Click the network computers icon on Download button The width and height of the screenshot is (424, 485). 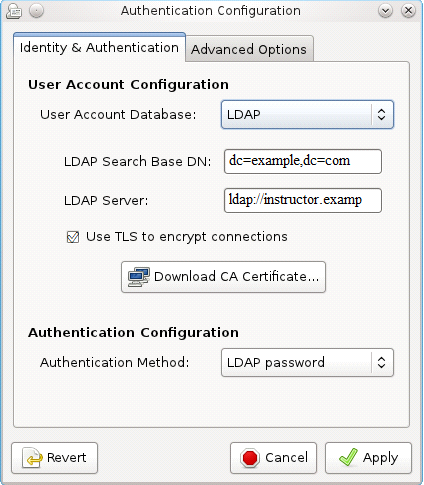coord(139,277)
